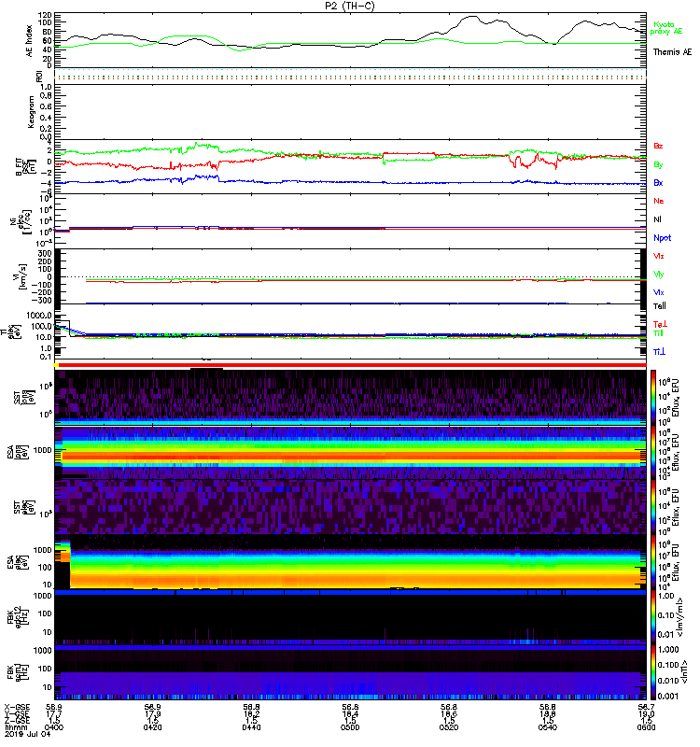Image resolution: width=700 pixels, height=747 pixels.
Task: Click the red "Bz" legend label
Action: pyautogui.click(x=658, y=146)
